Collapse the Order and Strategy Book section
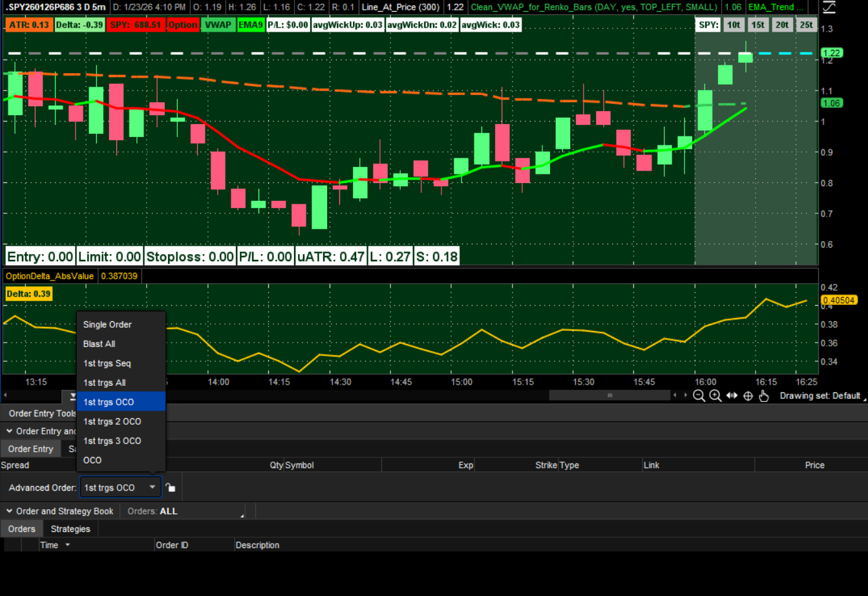868x596 pixels. click(9, 511)
